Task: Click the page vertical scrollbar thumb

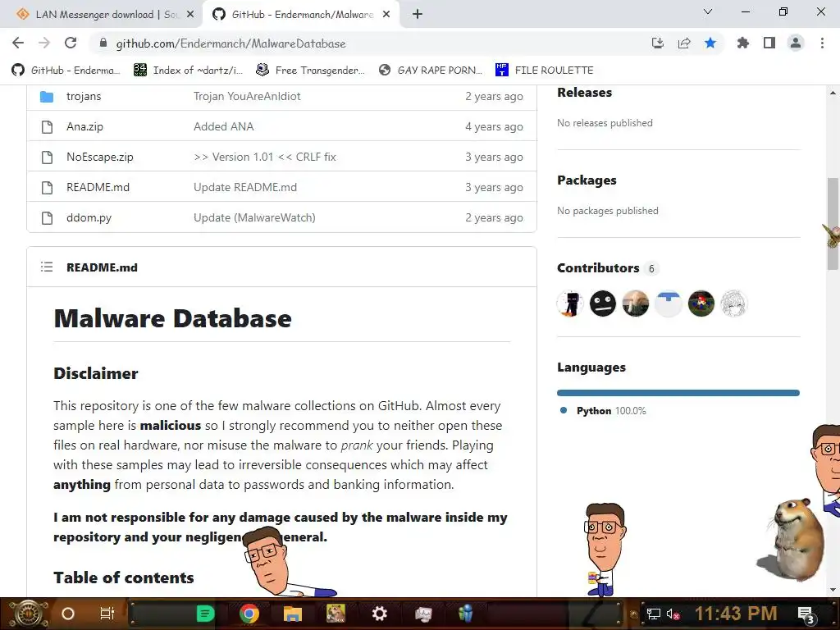Action: pyautogui.click(x=833, y=224)
